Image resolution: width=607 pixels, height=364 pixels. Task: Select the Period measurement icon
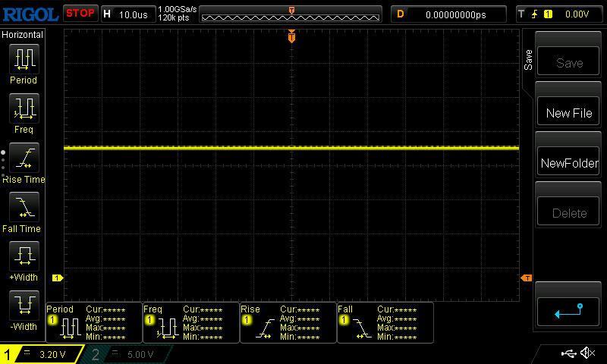pos(24,58)
